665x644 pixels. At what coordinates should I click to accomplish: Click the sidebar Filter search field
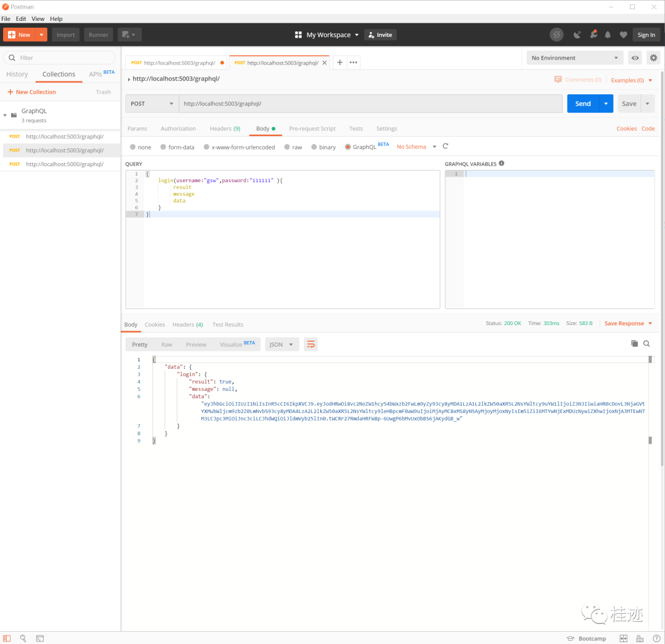click(59, 58)
